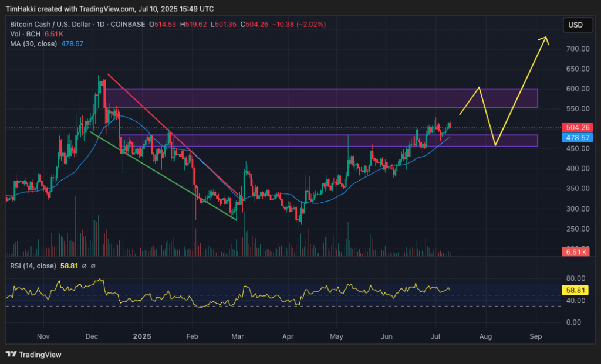The height and width of the screenshot is (364, 601).
Task: Click the yellow 58.81 RSI value tag
Action: tap(576, 290)
